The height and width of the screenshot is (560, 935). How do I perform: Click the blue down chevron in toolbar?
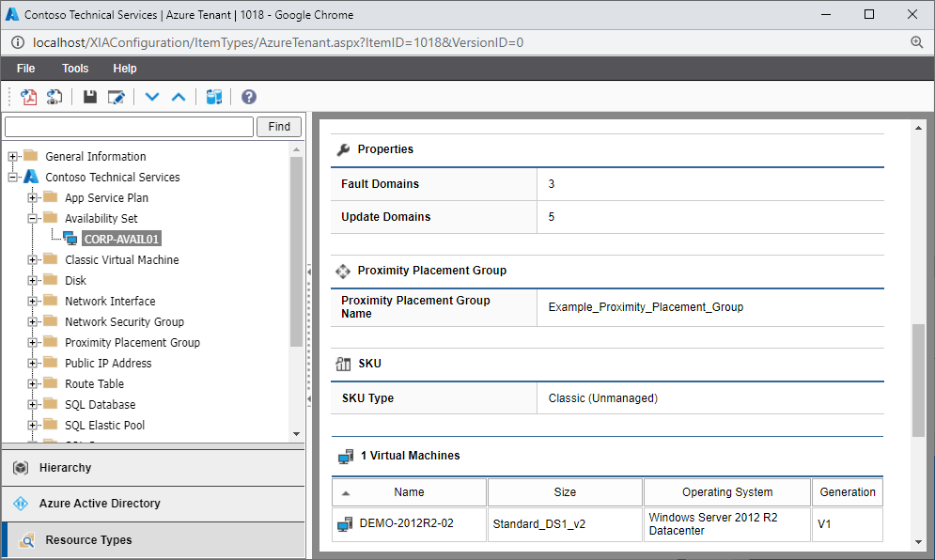coord(152,97)
